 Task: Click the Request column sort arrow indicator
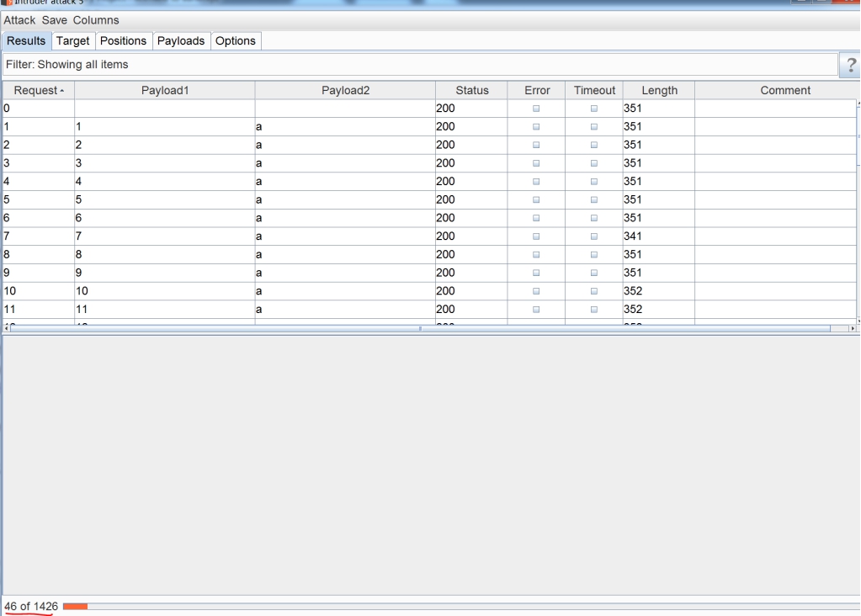(x=62, y=91)
